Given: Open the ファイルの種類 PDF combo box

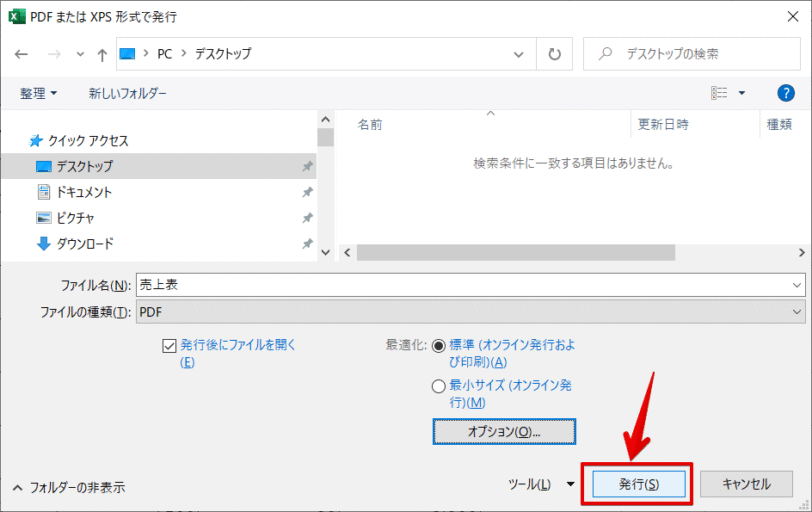Looking at the screenshot, I should point(470,312).
